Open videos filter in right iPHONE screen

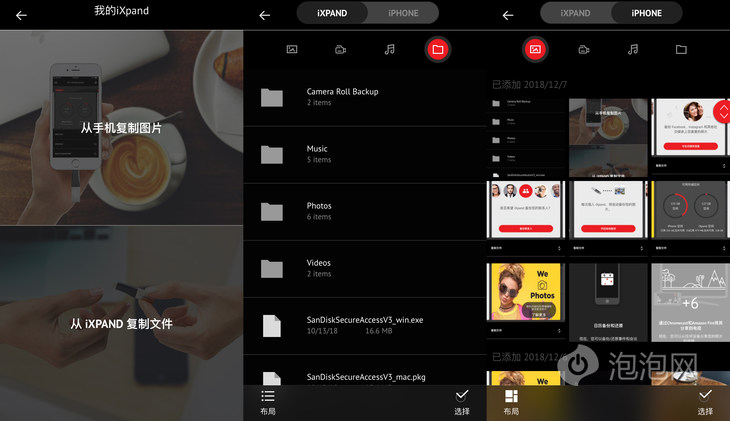[x=584, y=49]
